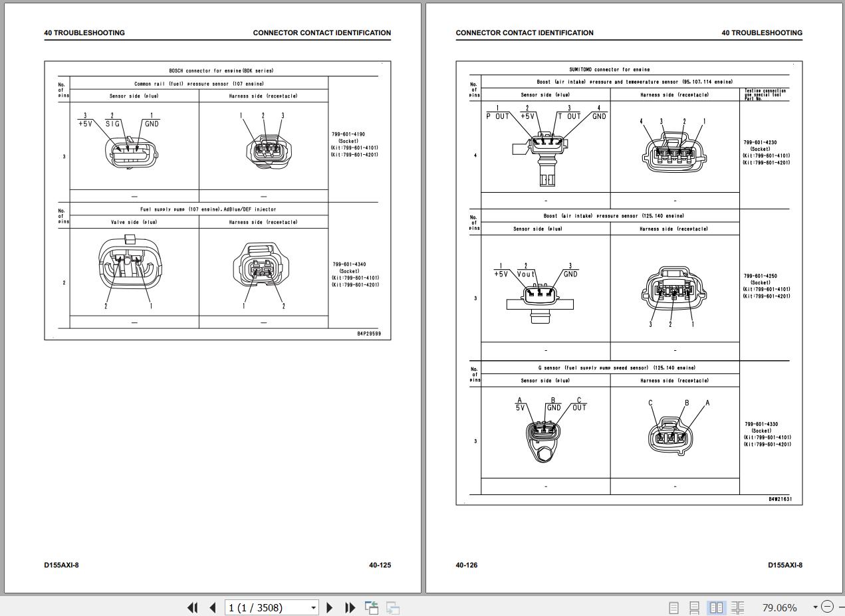
Task: Click the figure code B4W21631
Action: click(x=781, y=499)
